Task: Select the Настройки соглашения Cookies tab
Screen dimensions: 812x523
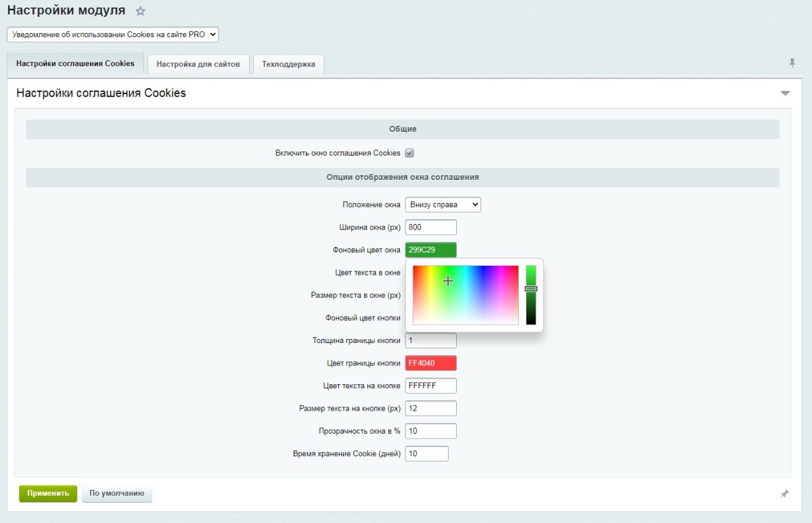Action: (x=75, y=64)
